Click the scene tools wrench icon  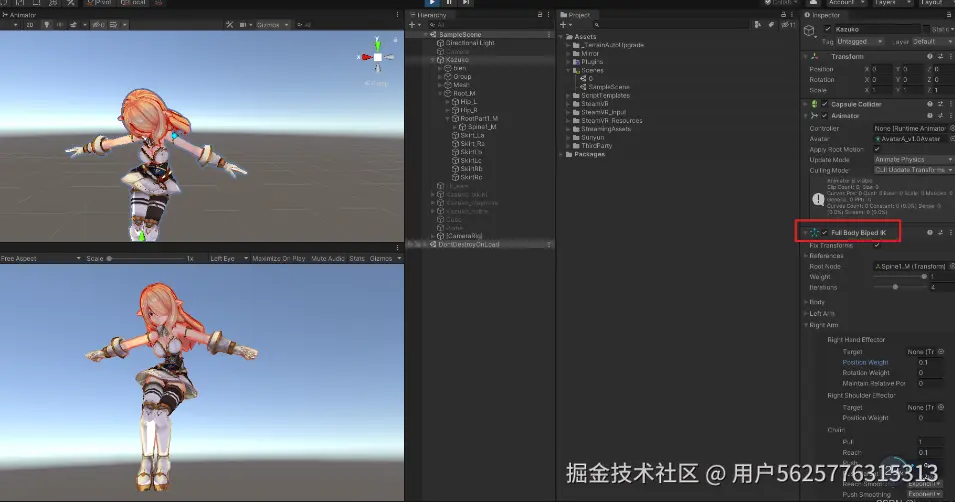[x=229, y=25]
